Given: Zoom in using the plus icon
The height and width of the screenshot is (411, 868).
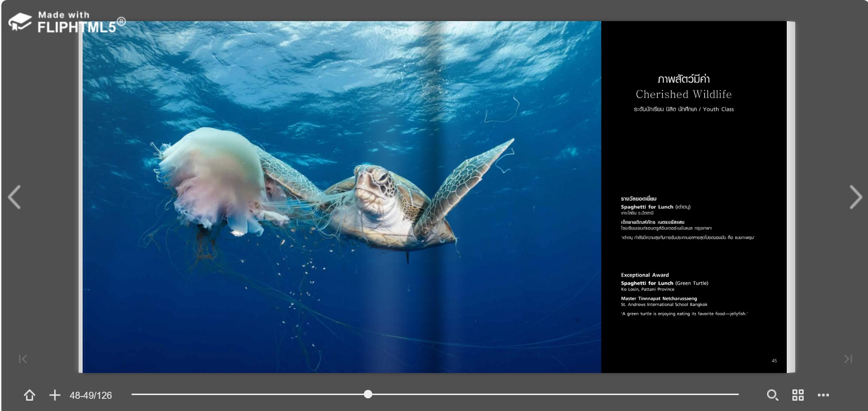Looking at the screenshot, I should (55, 395).
